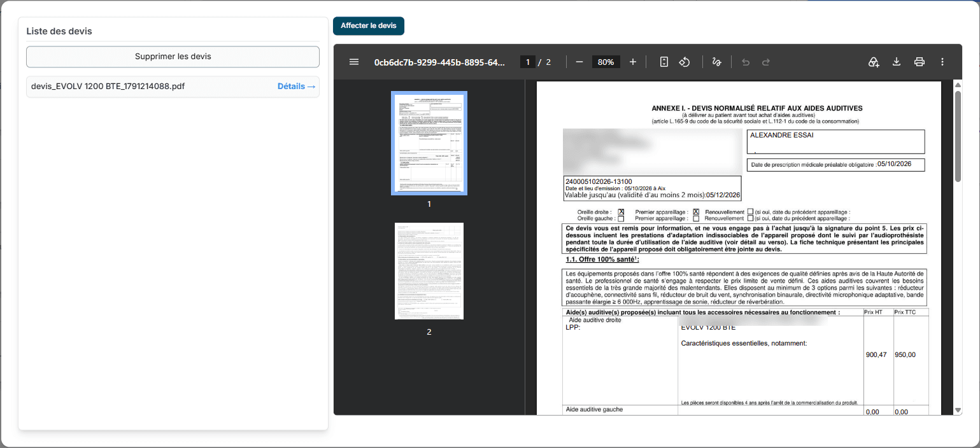Click Renouvellement checkbox on Oreille droite line

click(x=750, y=212)
